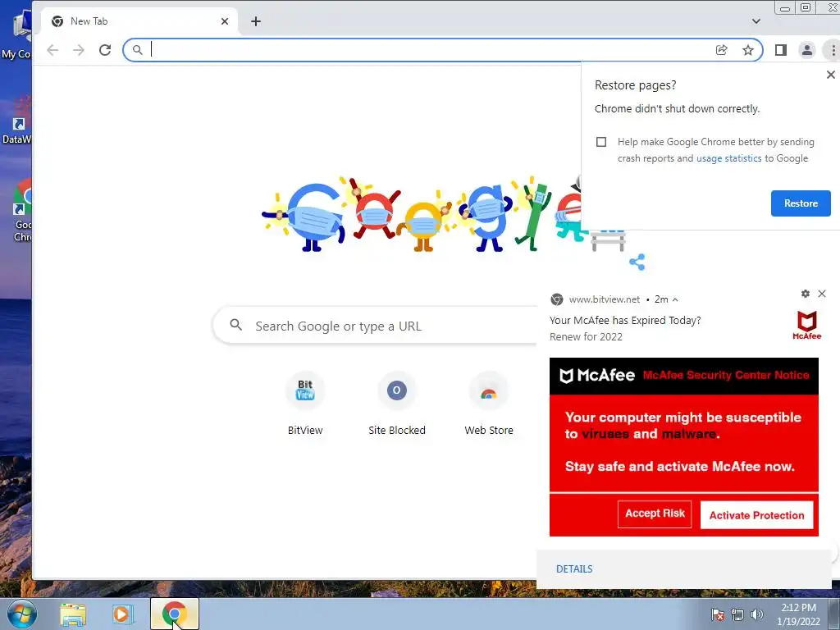Share the Google doodle

click(637, 262)
